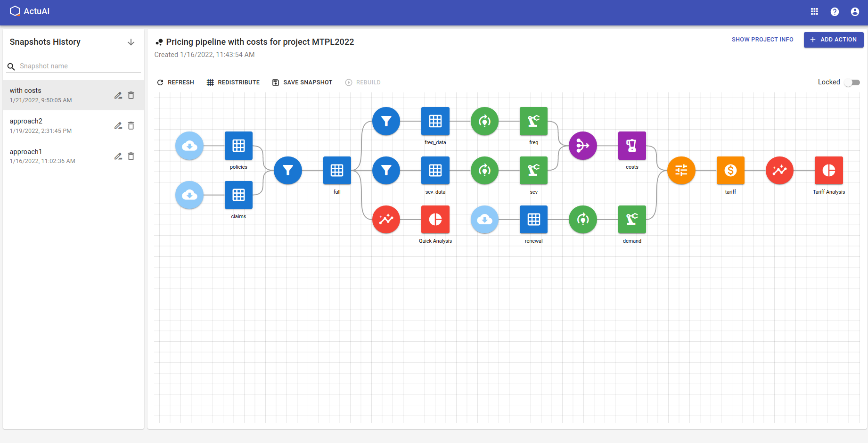
Task: Delete the approach1 snapshot
Action: (x=131, y=156)
